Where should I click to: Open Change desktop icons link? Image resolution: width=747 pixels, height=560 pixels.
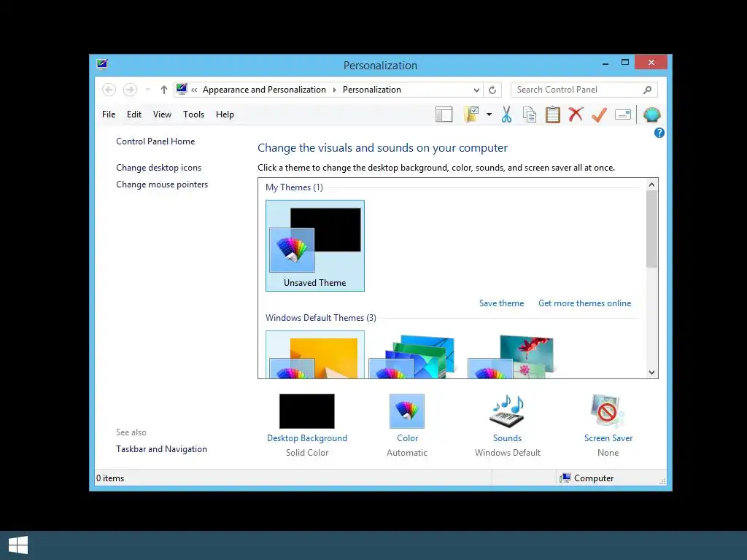point(158,168)
